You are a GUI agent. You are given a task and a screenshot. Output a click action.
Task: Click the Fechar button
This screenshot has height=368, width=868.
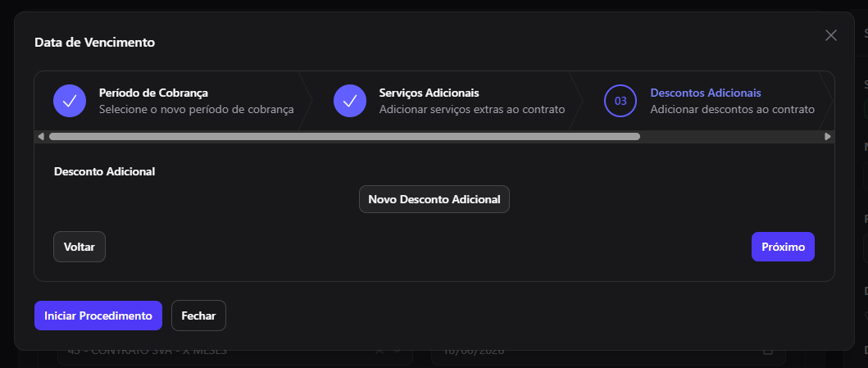[198, 316]
